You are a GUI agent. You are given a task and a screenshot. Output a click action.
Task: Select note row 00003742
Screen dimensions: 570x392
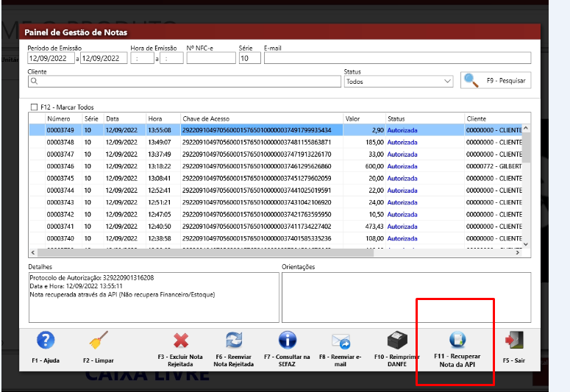[x=276, y=214]
